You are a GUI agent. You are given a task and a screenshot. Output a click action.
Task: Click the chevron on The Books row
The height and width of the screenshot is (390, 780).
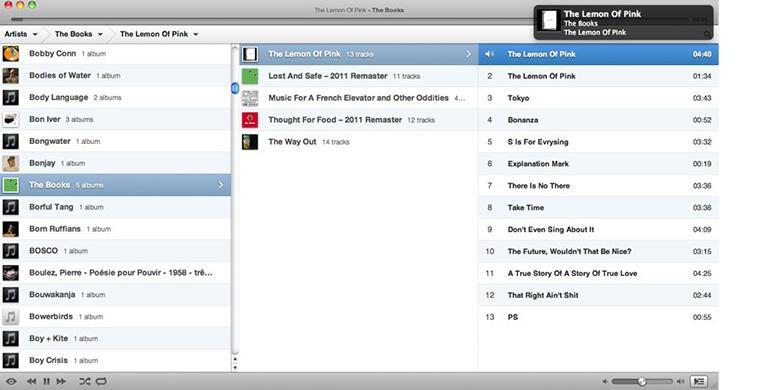point(221,185)
